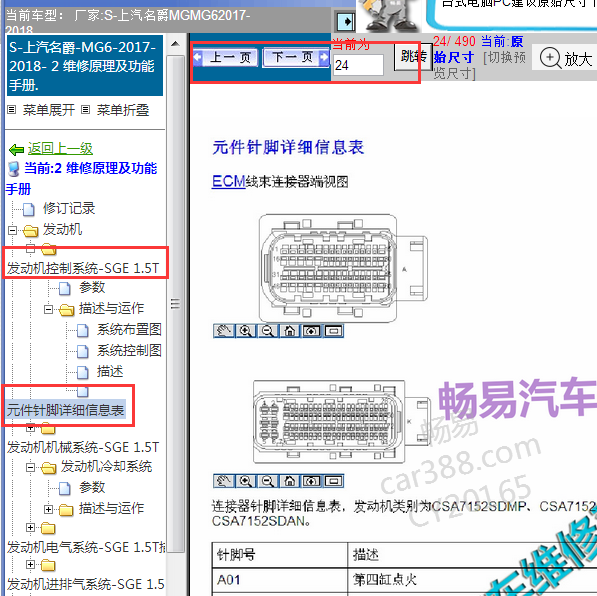The height and width of the screenshot is (596, 597).
Task: Click the second connector diagram image
Action: click(x=342, y=422)
